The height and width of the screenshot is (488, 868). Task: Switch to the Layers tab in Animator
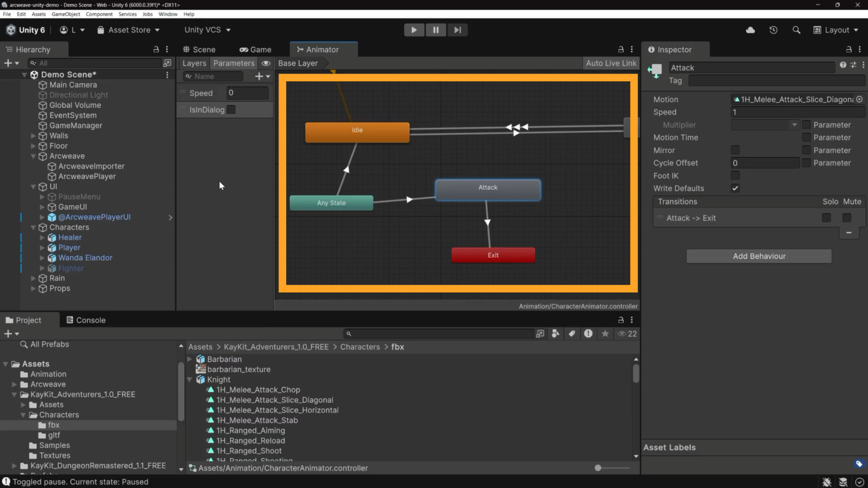194,63
